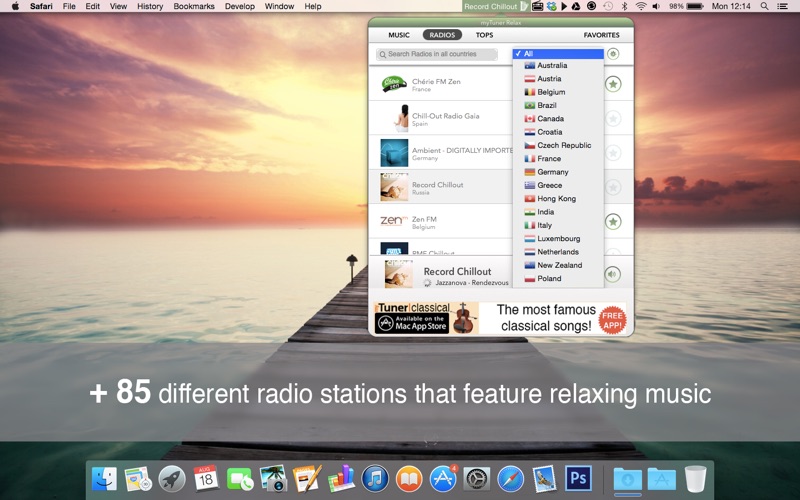The image size is (800, 500).
Task: Pick Belgium in the country dropdown
Action: coord(558,92)
